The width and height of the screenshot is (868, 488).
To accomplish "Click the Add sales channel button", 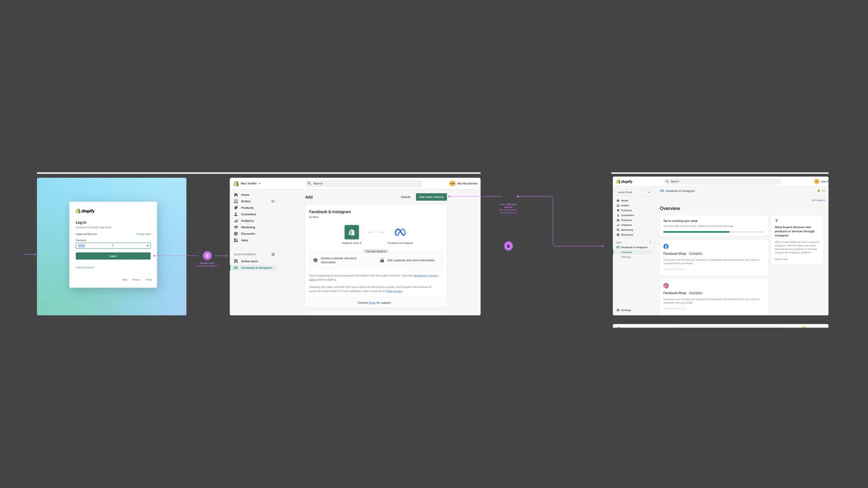I will (x=431, y=197).
